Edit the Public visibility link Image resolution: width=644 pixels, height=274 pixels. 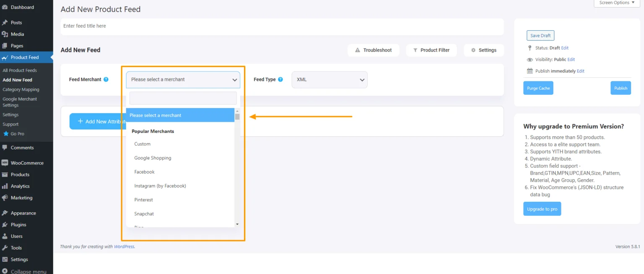point(571,60)
